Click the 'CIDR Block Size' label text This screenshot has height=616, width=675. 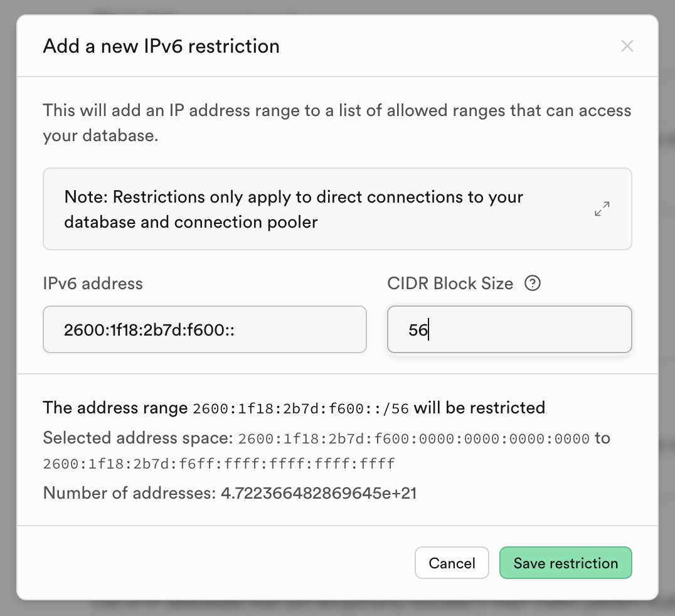(x=450, y=284)
